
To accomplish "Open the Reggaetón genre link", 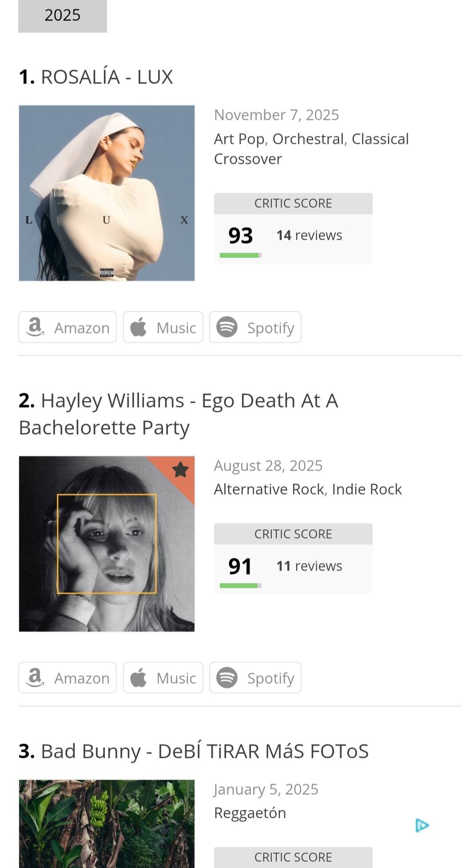I will point(250,813).
